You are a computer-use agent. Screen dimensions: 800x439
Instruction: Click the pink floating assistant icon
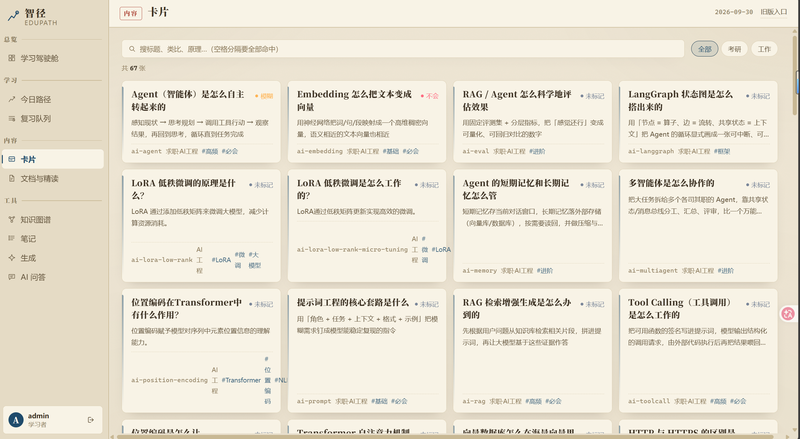788,313
